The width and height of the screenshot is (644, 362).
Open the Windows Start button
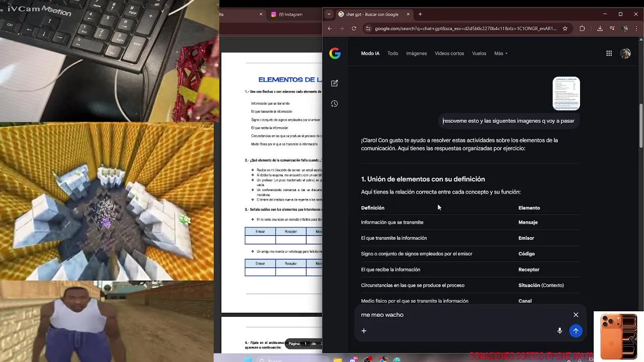point(248,359)
